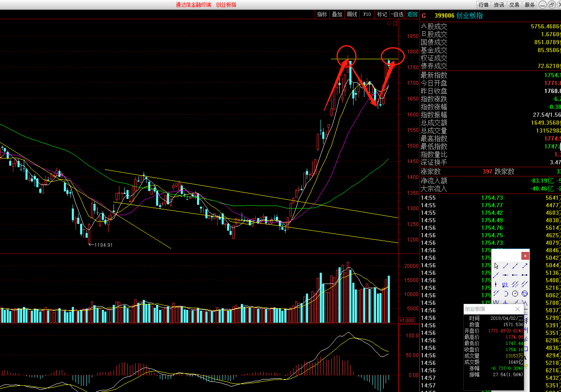The height and width of the screenshot is (392, 561).
Task: Click the F10 toolbar item
Action: tap(367, 14)
